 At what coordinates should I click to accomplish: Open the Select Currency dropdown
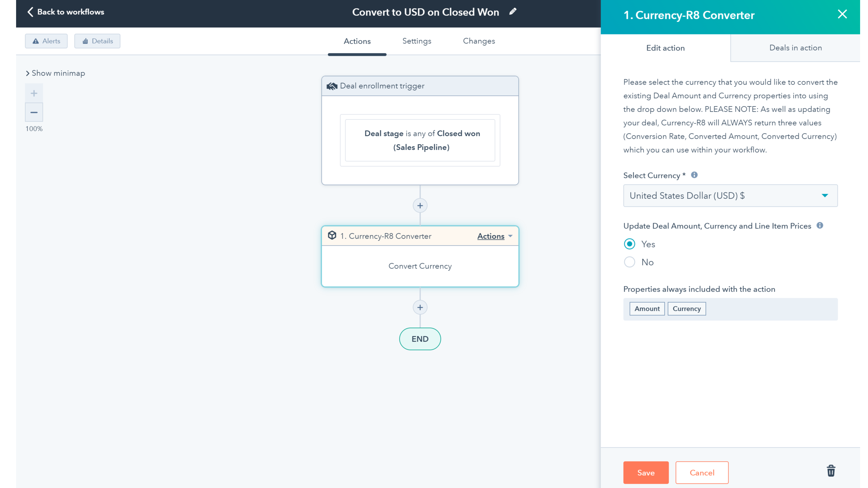click(x=730, y=196)
